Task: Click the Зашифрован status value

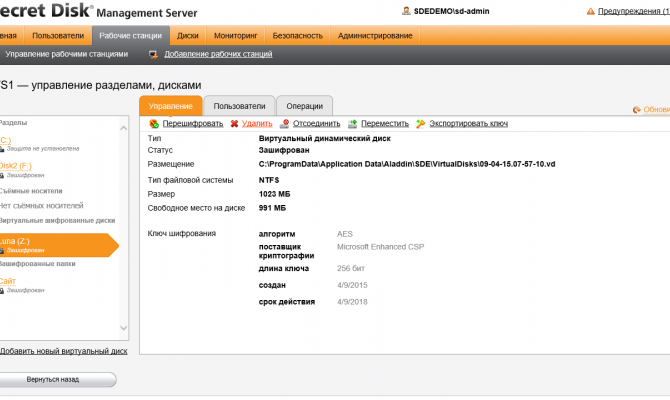Action: (x=284, y=150)
